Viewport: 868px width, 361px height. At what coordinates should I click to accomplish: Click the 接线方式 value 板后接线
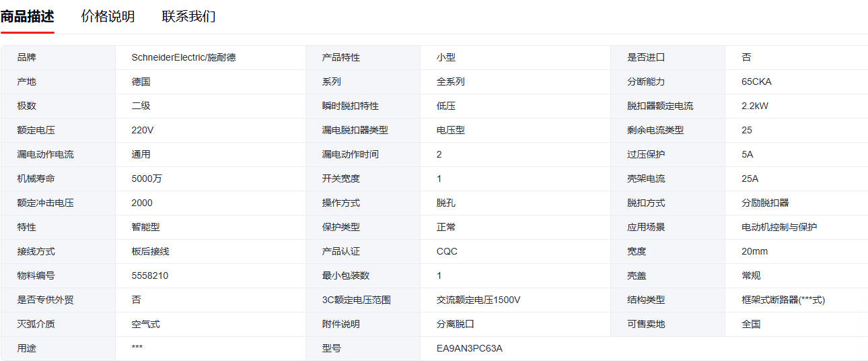tap(151, 252)
